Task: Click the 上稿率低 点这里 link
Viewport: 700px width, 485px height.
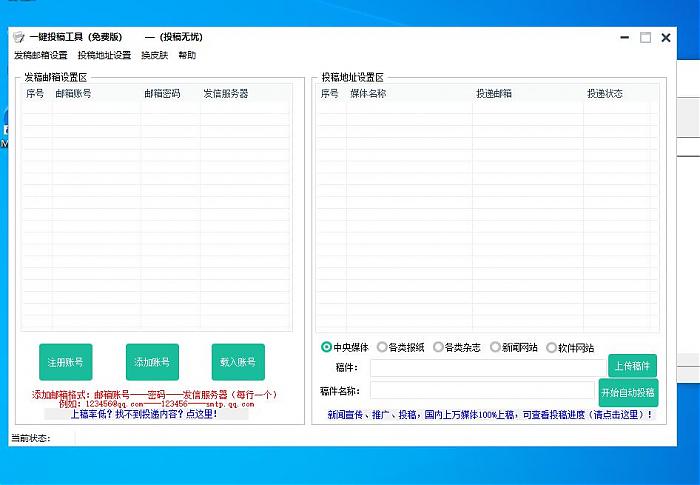Action: click(x=145, y=413)
